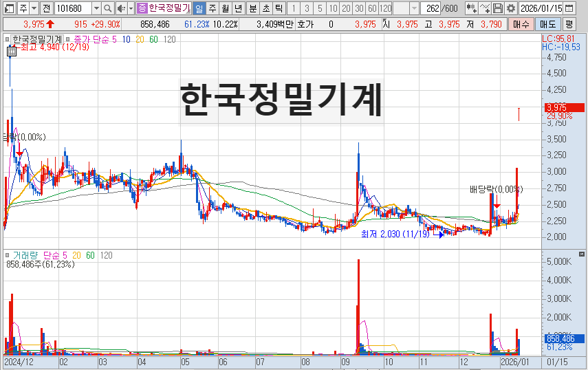Select interval 3 button
588x370 pixels.
pyautogui.click(x=307, y=8)
